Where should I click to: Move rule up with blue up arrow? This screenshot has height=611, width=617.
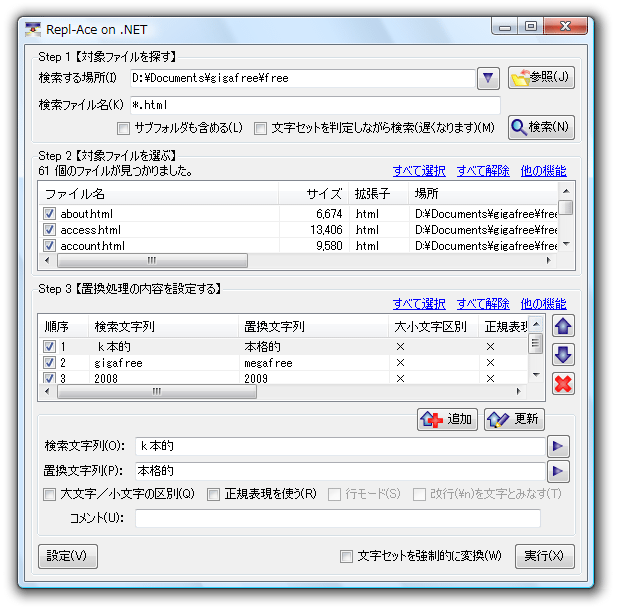[x=563, y=326]
